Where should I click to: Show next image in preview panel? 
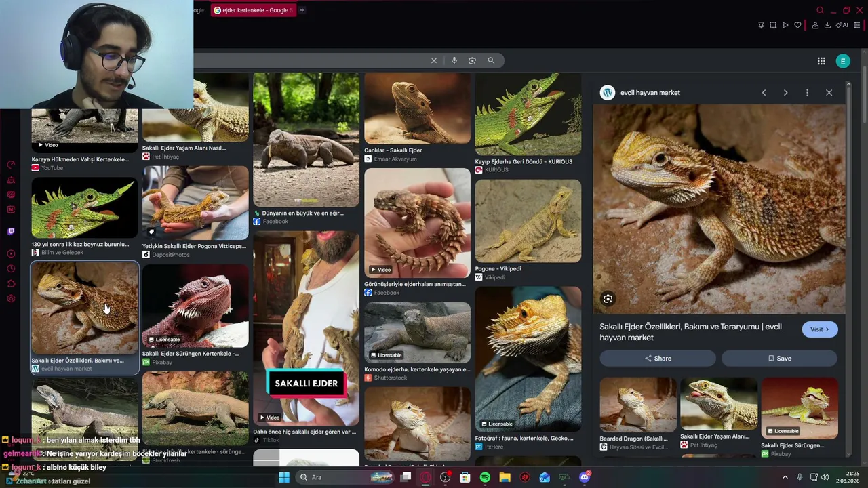(x=785, y=93)
